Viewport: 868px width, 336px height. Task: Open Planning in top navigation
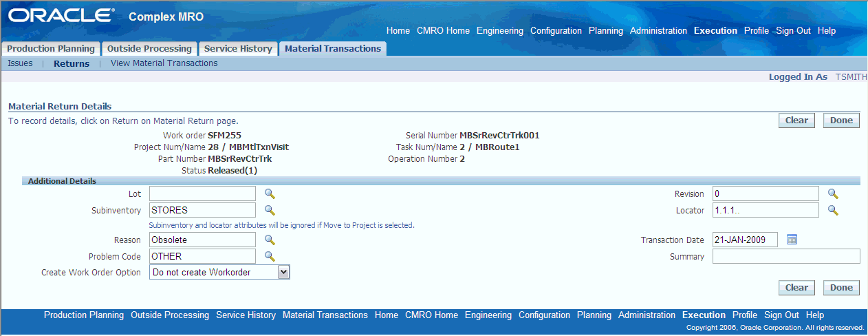(x=606, y=31)
